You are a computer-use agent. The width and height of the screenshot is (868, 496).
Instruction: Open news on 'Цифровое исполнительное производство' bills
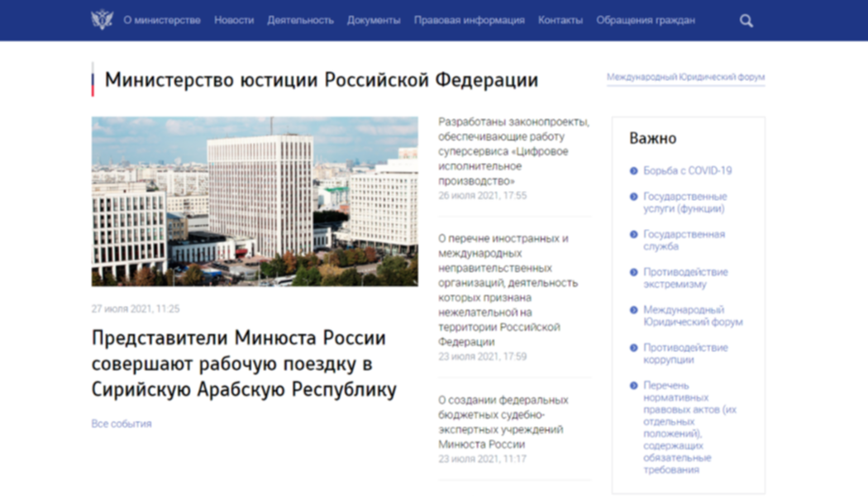pyautogui.click(x=513, y=151)
